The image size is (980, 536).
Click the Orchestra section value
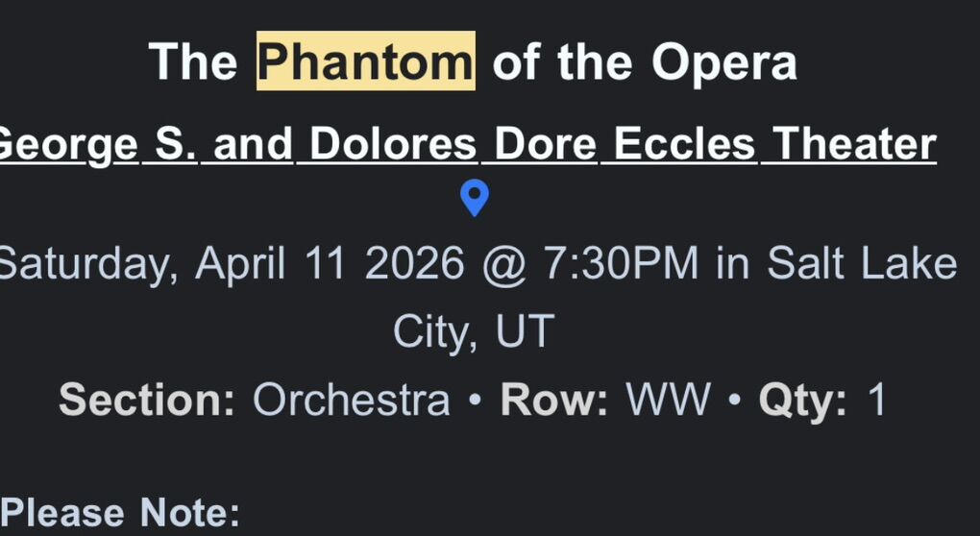click(351, 400)
